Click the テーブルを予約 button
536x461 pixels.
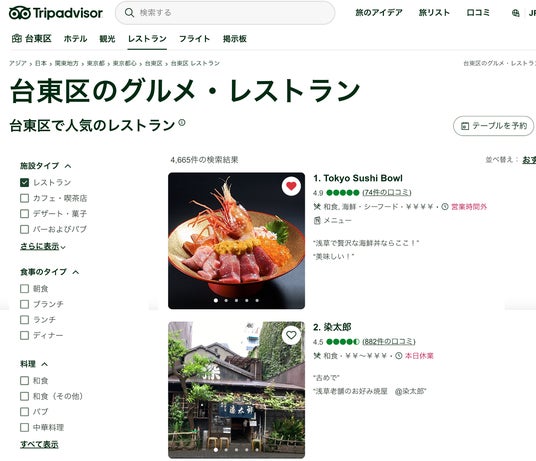pos(493,126)
